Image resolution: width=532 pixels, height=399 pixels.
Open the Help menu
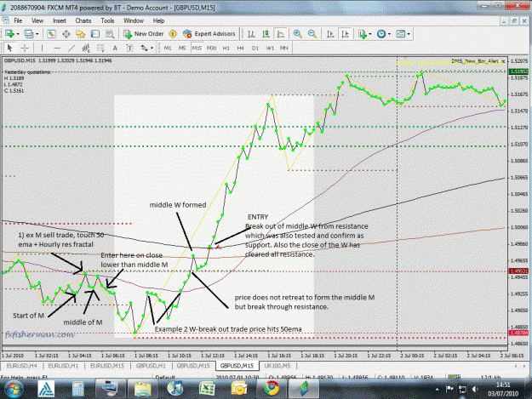[x=158, y=20]
